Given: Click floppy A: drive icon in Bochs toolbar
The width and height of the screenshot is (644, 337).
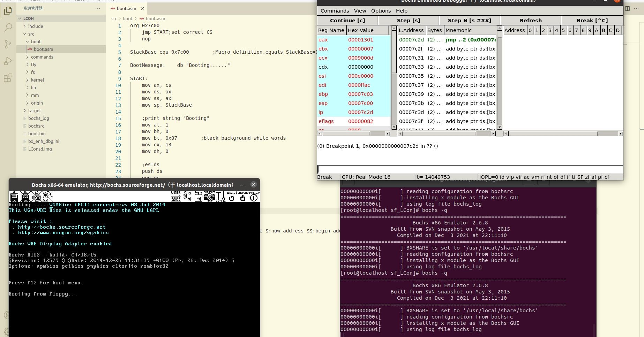Looking at the screenshot, I should point(14,197).
